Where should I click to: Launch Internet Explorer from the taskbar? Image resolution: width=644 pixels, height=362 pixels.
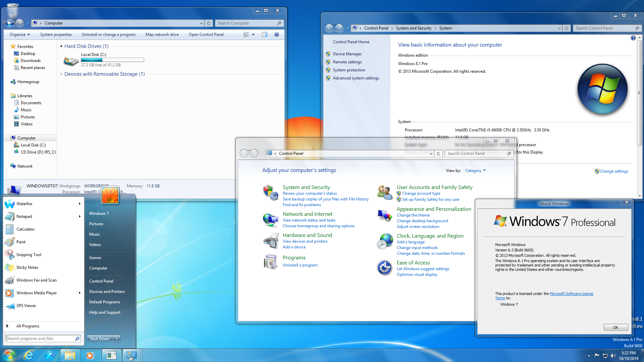click(x=29, y=355)
